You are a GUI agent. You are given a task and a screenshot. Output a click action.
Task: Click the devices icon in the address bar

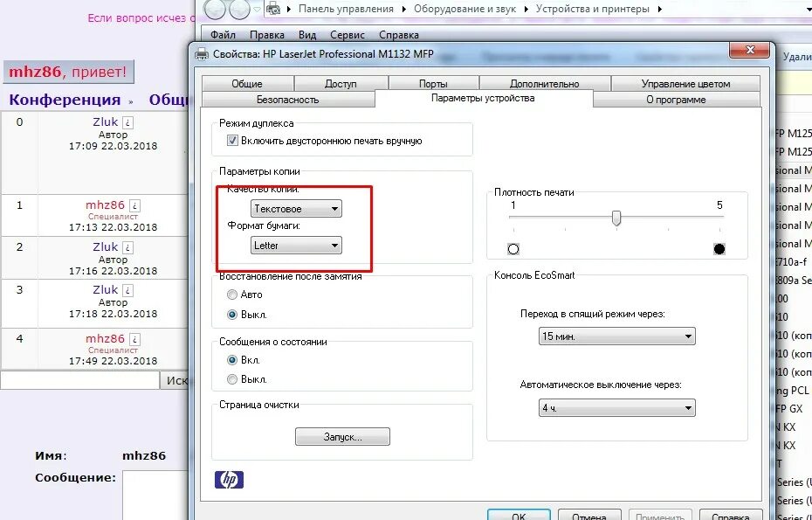[273, 9]
